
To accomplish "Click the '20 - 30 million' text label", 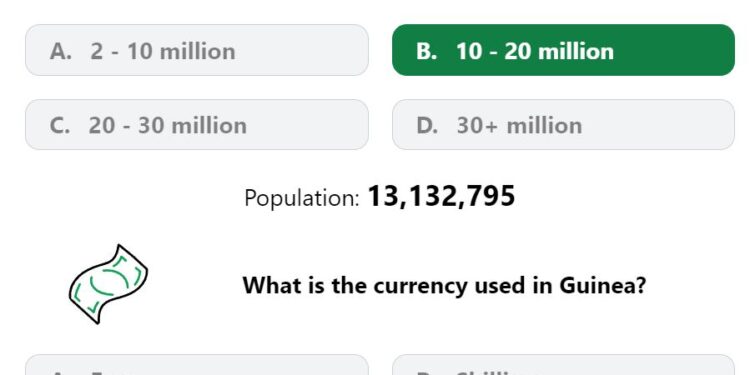I will coord(168,126).
